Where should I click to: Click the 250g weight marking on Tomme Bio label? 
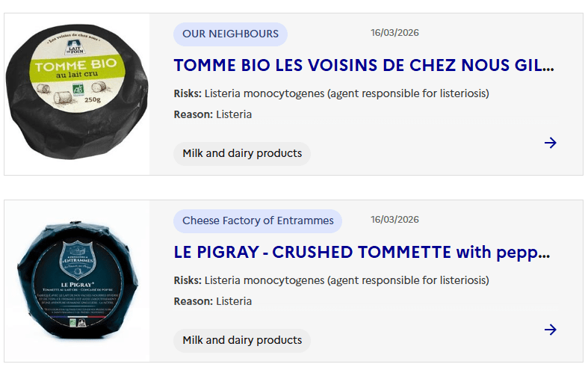[93, 99]
